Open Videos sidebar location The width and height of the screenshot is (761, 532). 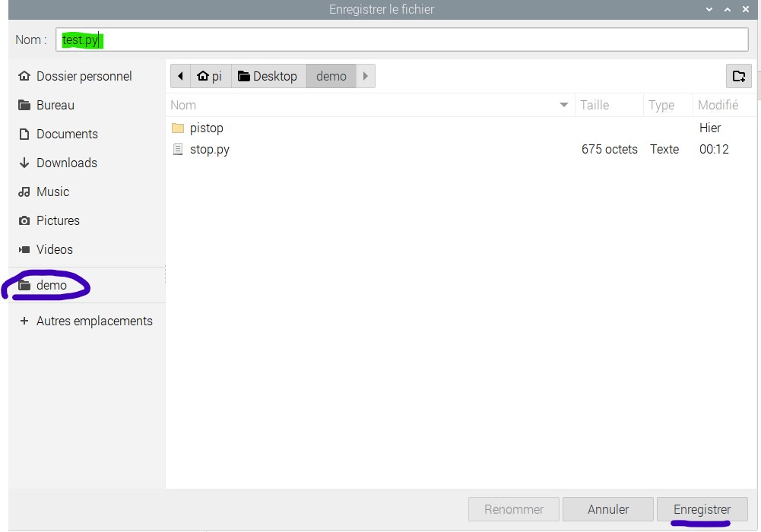pos(54,249)
